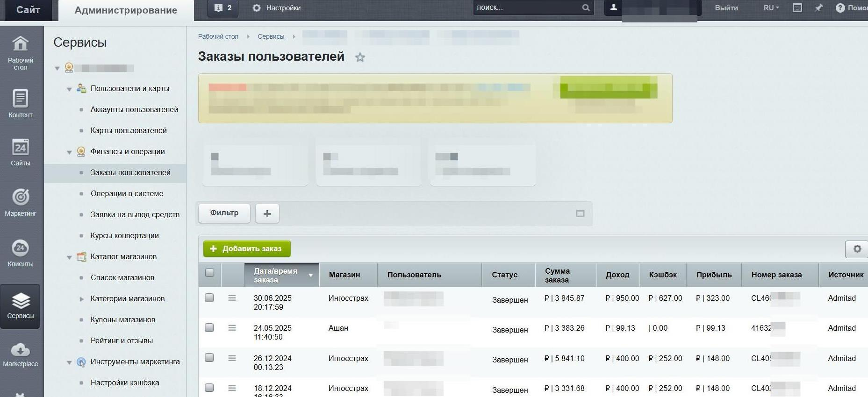Open the Контент sidebar section
868x397 pixels.
tap(21, 103)
